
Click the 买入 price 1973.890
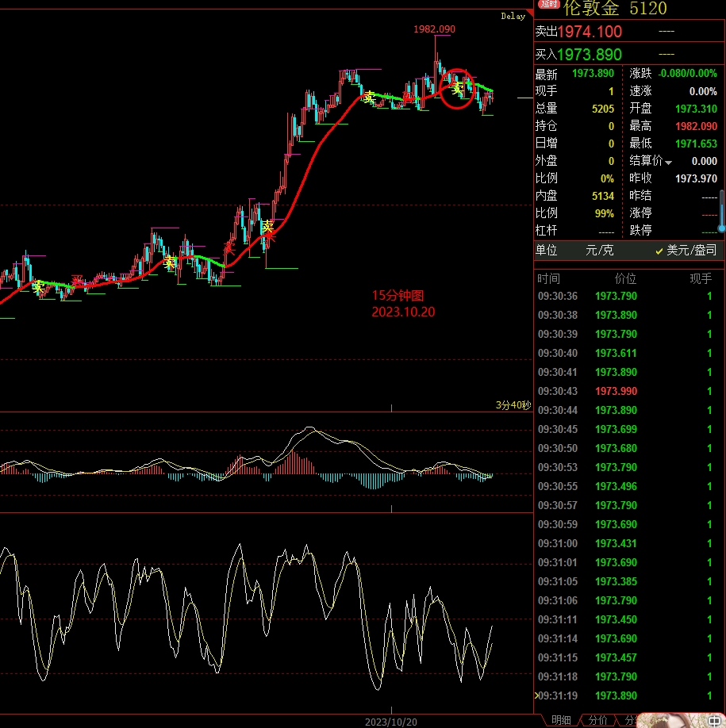590,54
